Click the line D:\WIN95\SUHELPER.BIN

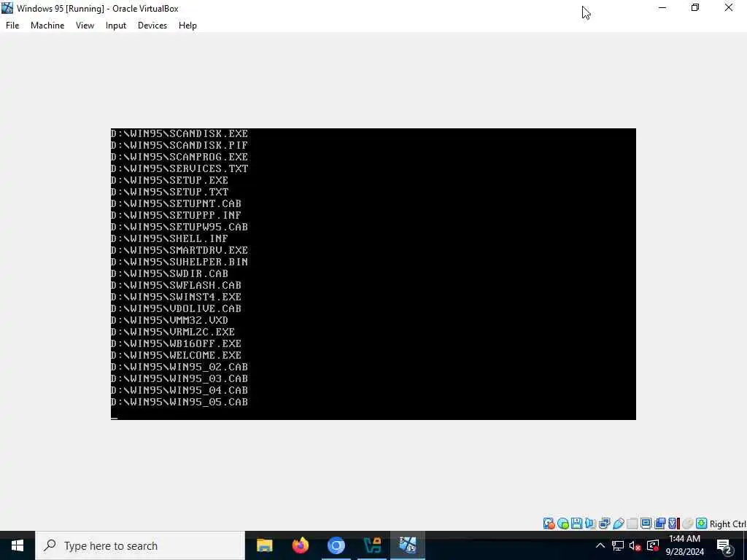pyautogui.click(x=179, y=262)
